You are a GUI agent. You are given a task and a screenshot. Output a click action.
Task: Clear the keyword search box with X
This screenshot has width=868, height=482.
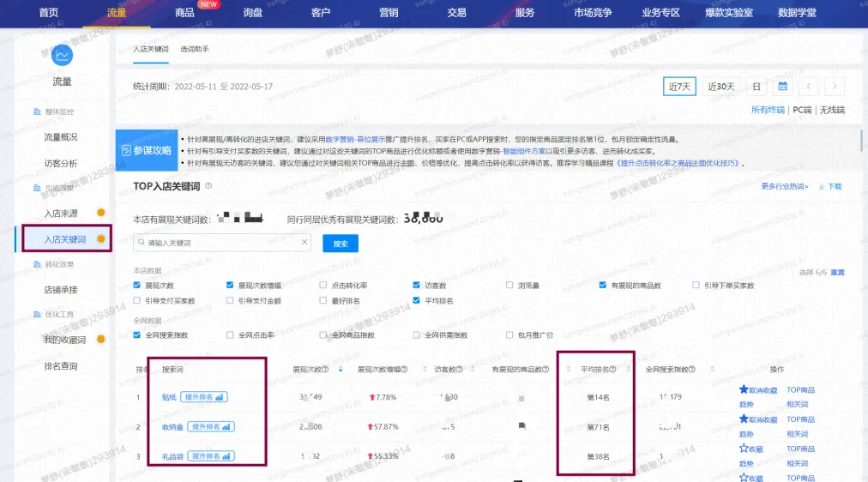[304, 244]
